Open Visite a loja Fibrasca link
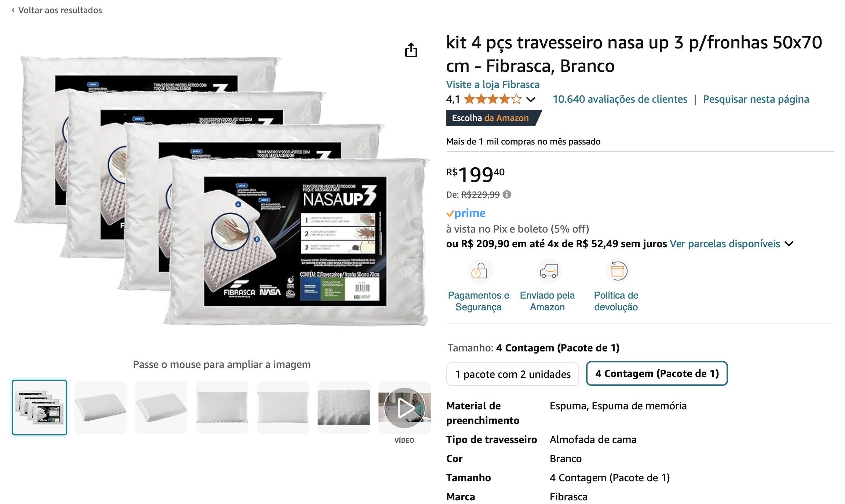This screenshot has height=504, width=845. (493, 84)
